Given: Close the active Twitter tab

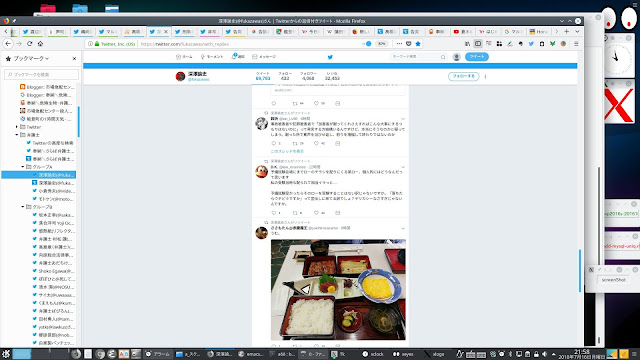Looking at the screenshot, I should pyautogui.click(x=166, y=31).
